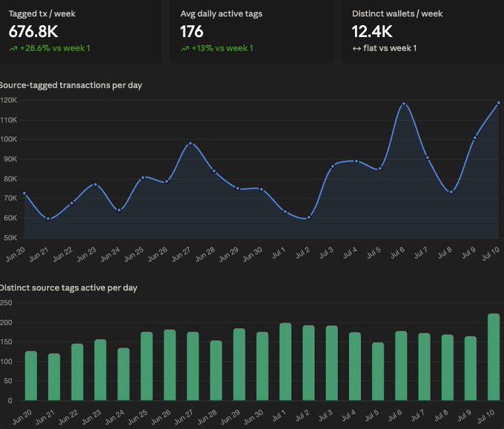This screenshot has height=429, width=504.
Task: Click the Jul 1 data point on line chart
Action: pos(285,211)
